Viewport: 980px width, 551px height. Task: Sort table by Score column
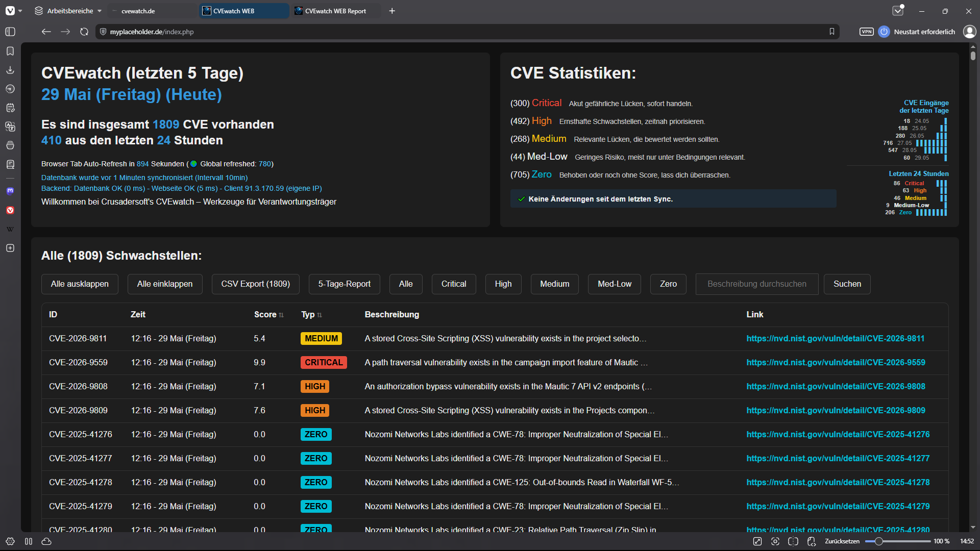[269, 315]
